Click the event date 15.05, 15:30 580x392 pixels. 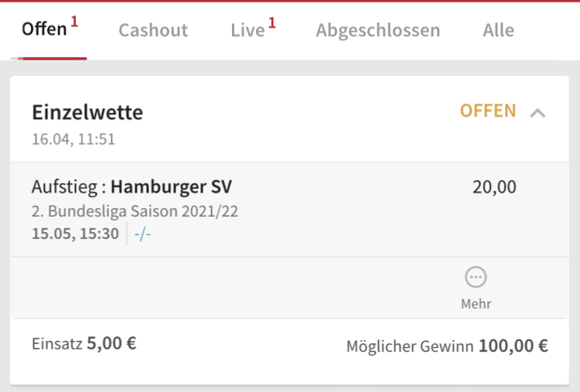pos(75,233)
